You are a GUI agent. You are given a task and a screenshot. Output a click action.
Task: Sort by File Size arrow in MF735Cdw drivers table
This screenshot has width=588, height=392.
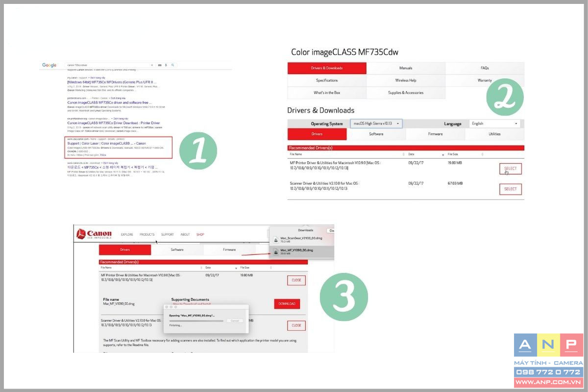[483, 154]
